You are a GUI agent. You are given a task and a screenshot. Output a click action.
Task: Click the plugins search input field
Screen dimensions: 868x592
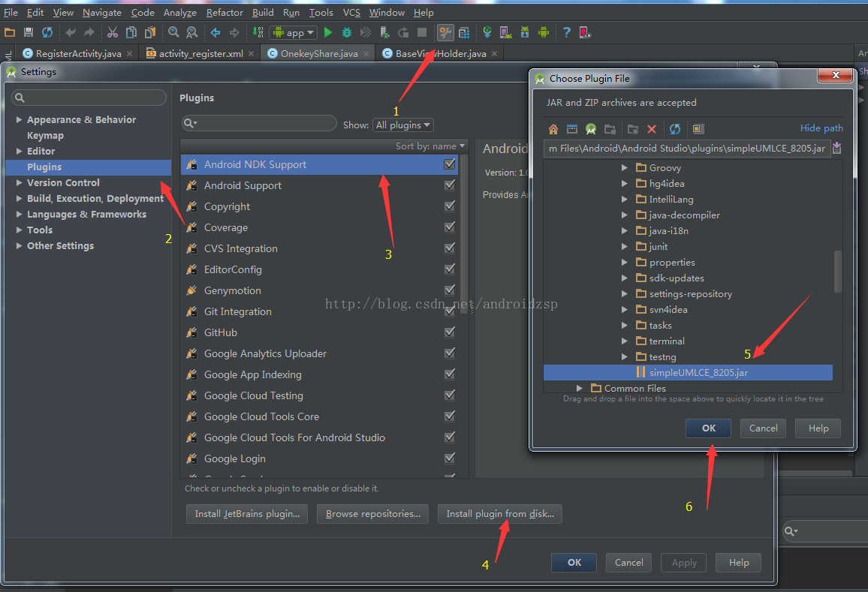pos(259,123)
